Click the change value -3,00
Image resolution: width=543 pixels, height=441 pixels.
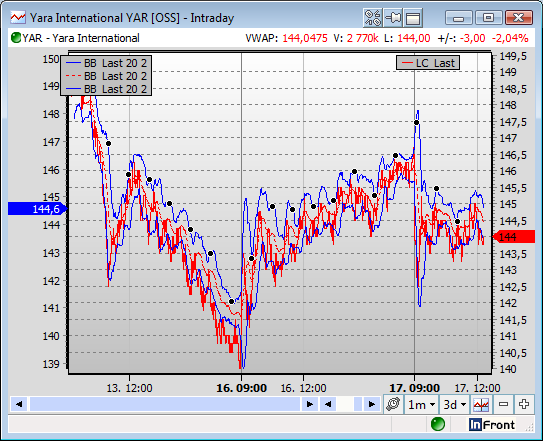click(473, 38)
